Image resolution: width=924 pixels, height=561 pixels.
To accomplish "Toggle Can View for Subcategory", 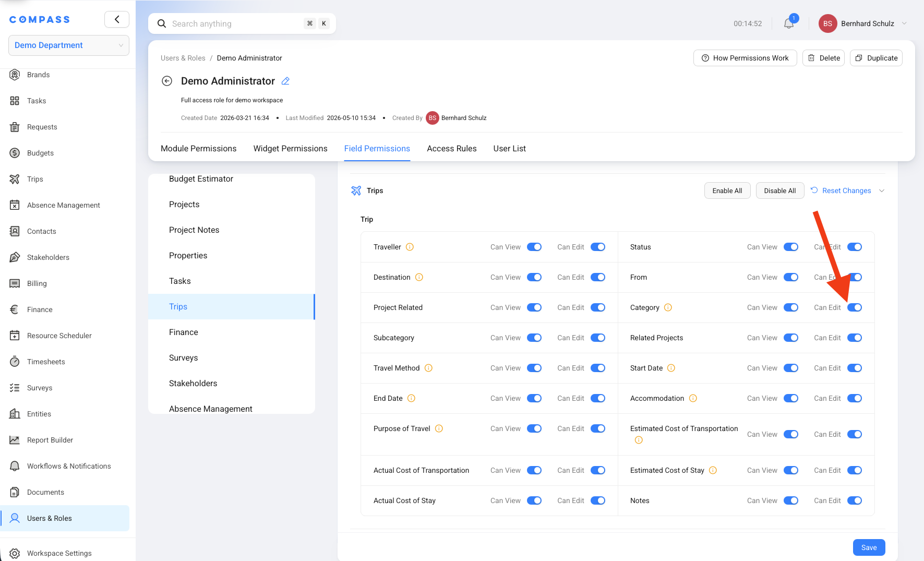I will point(534,338).
